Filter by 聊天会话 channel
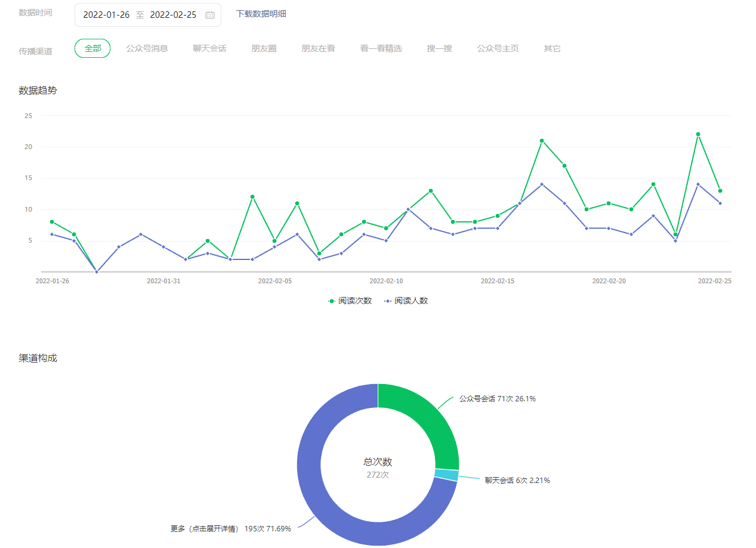The image size is (756, 548). point(209,48)
